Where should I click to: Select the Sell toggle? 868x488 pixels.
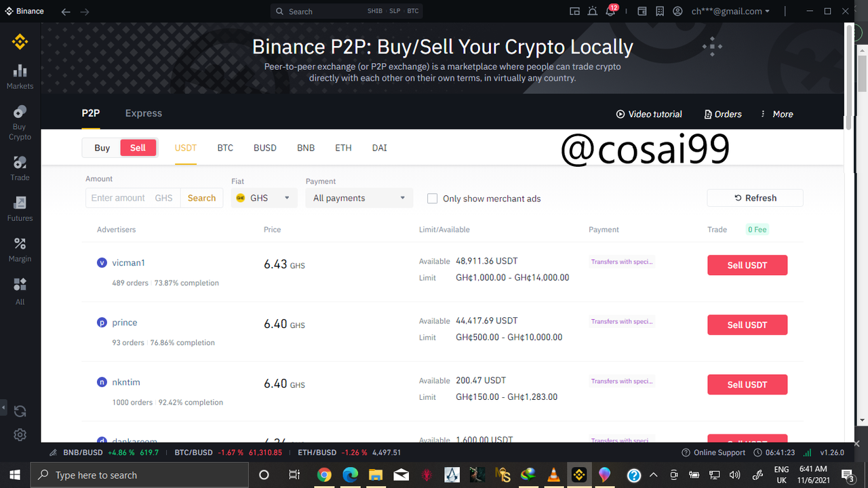click(138, 148)
